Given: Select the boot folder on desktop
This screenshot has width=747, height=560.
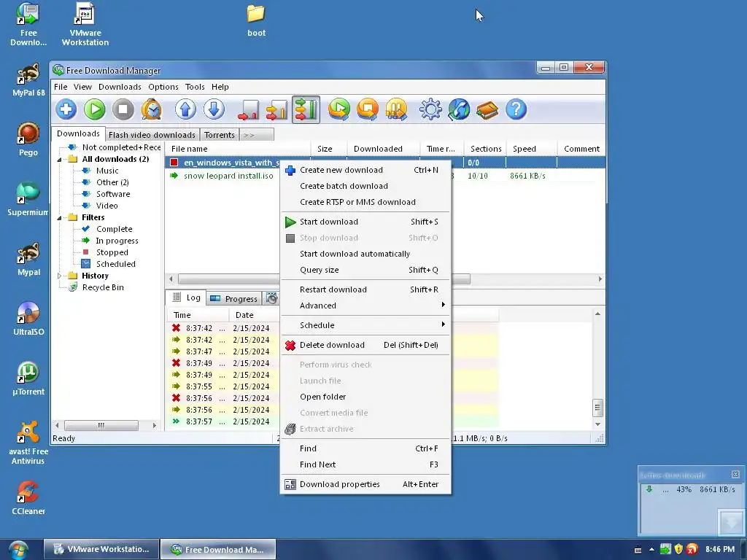Looking at the screenshot, I should (x=256, y=21).
